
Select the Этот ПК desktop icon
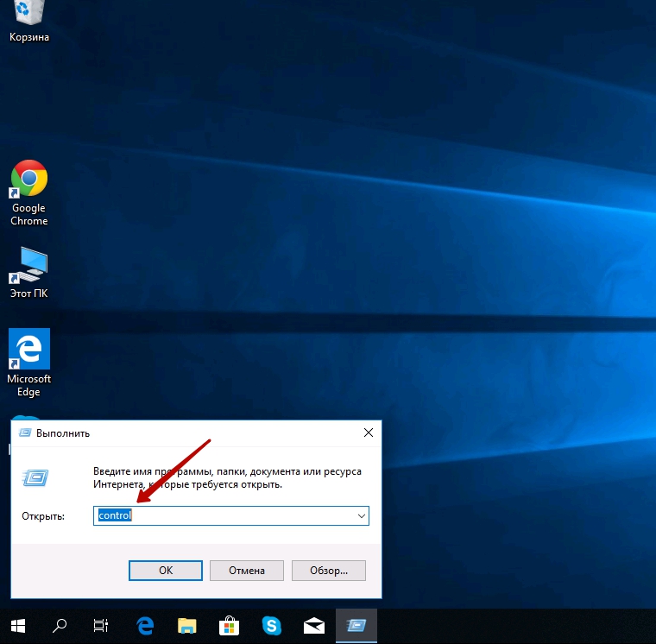tap(28, 273)
